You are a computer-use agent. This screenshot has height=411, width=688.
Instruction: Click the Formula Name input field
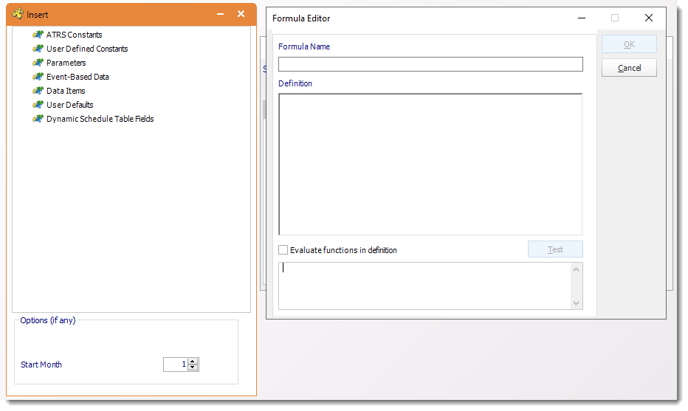[430, 64]
